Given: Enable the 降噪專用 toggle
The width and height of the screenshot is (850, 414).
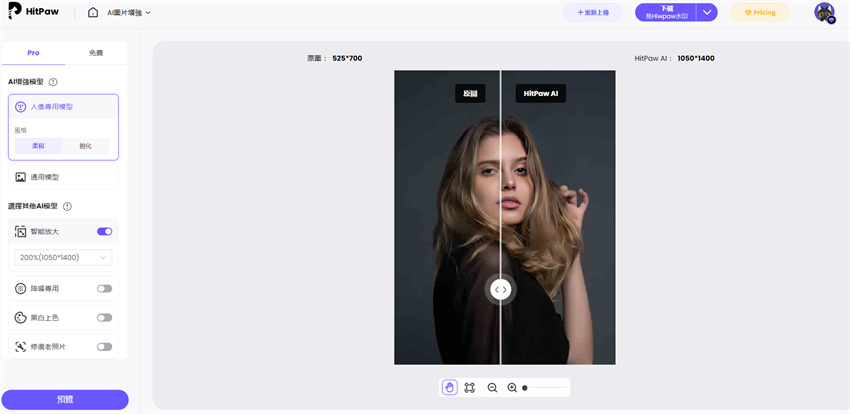Looking at the screenshot, I should coord(104,288).
